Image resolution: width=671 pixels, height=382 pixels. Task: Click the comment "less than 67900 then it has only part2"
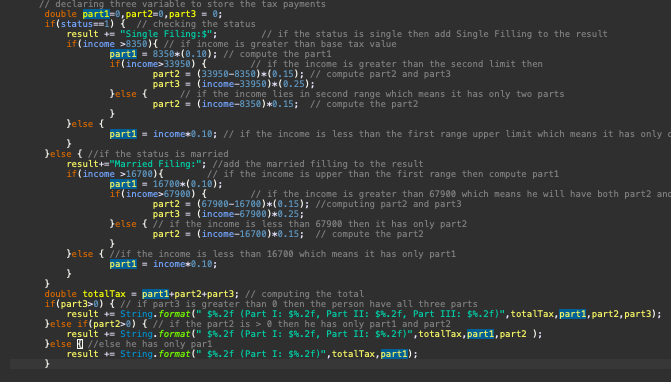point(364,224)
